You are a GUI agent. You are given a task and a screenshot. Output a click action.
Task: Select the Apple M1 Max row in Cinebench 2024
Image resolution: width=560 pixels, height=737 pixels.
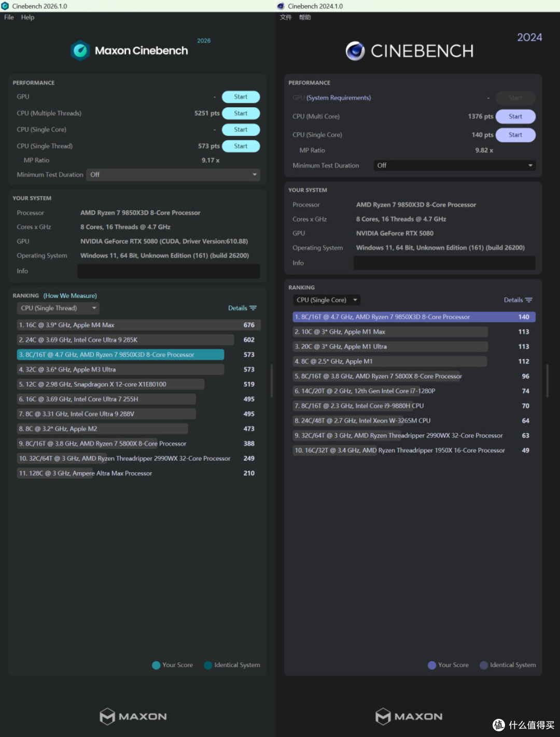coord(414,332)
